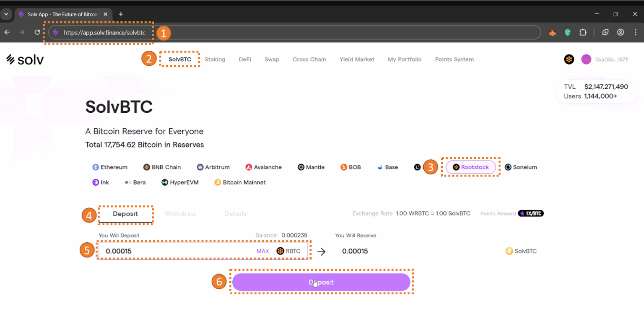Open the network selector icon in header
The height and width of the screenshot is (311, 644).
[x=569, y=60]
